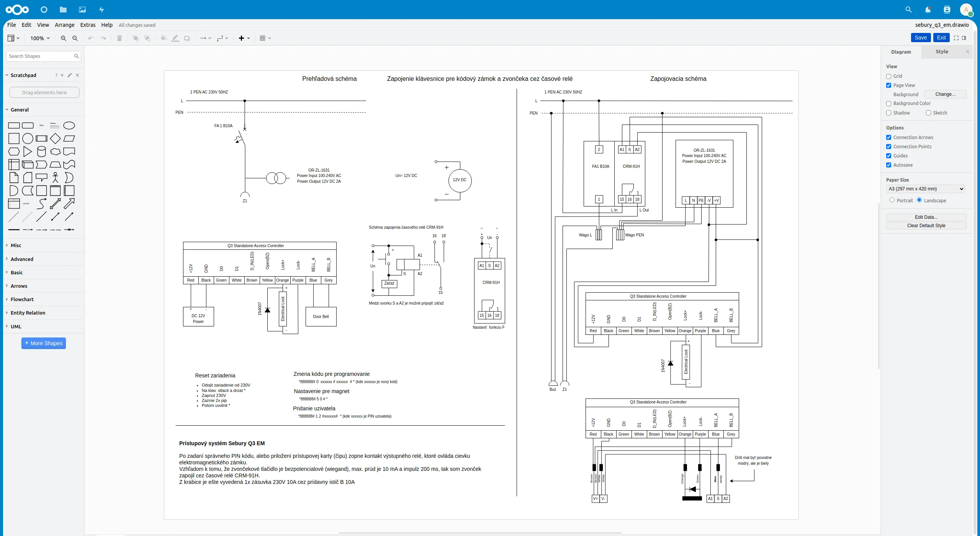980x536 pixels.
Task: Open the A3 paper size dropdown
Action: (926, 189)
